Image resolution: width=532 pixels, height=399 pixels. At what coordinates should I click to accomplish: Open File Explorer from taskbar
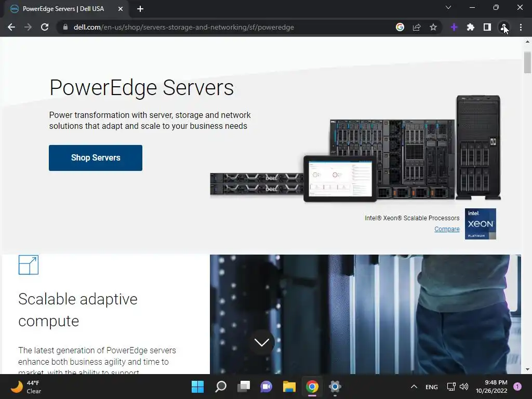pyautogui.click(x=289, y=387)
